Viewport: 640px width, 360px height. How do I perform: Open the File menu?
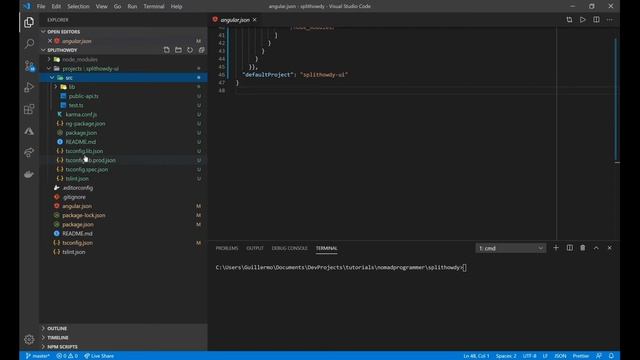41,7
